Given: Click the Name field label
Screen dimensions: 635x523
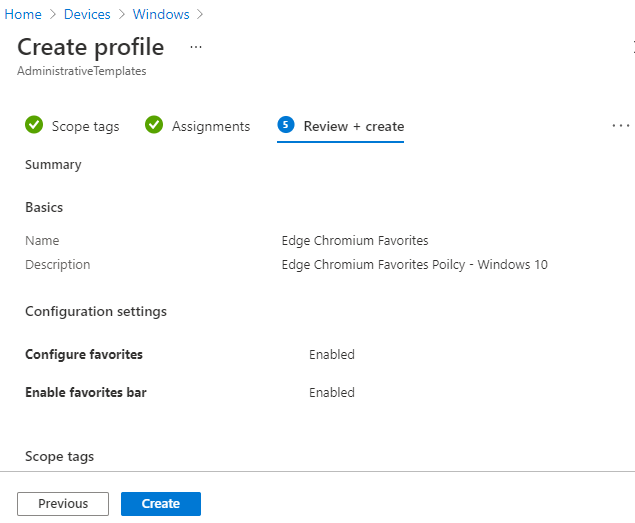Looking at the screenshot, I should 42,241.
